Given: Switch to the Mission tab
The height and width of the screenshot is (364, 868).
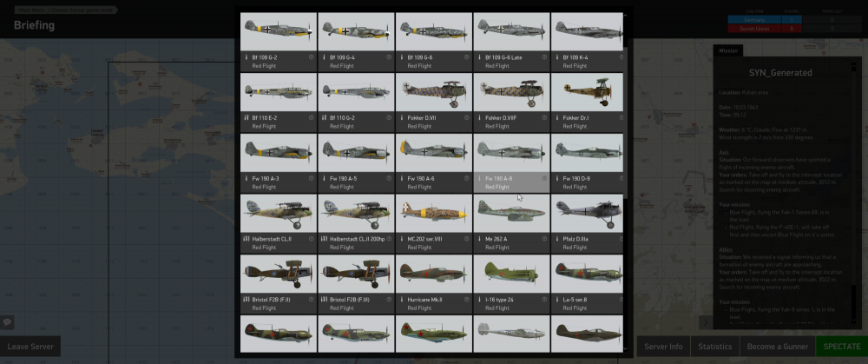Looking at the screenshot, I should (728, 50).
